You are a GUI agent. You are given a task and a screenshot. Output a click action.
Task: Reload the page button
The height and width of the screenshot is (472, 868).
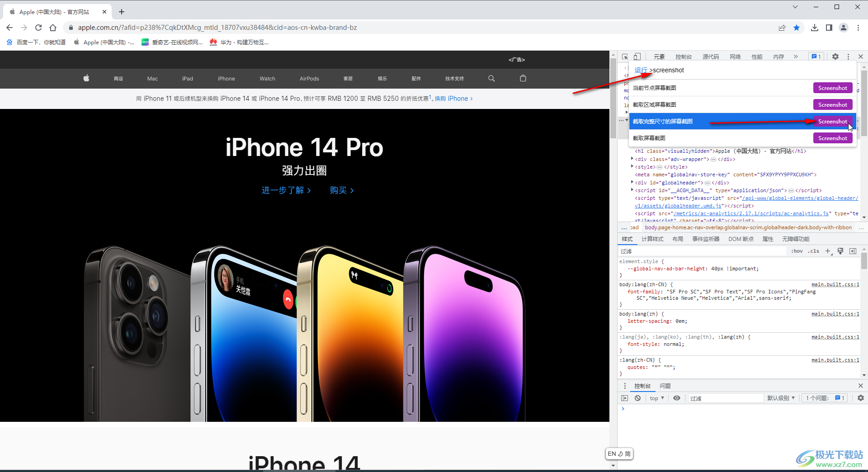click(x=38, y=28)
